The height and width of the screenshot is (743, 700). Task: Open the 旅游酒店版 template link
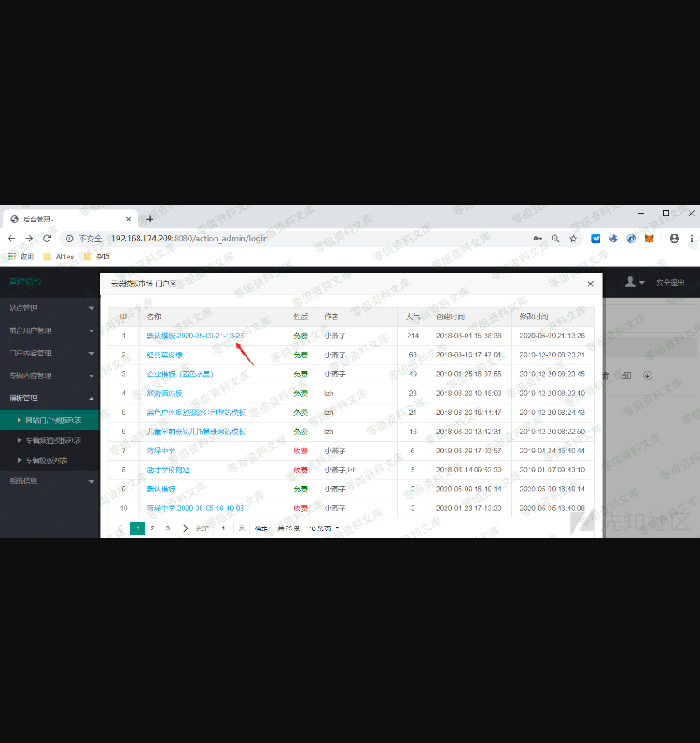(164, 393)
